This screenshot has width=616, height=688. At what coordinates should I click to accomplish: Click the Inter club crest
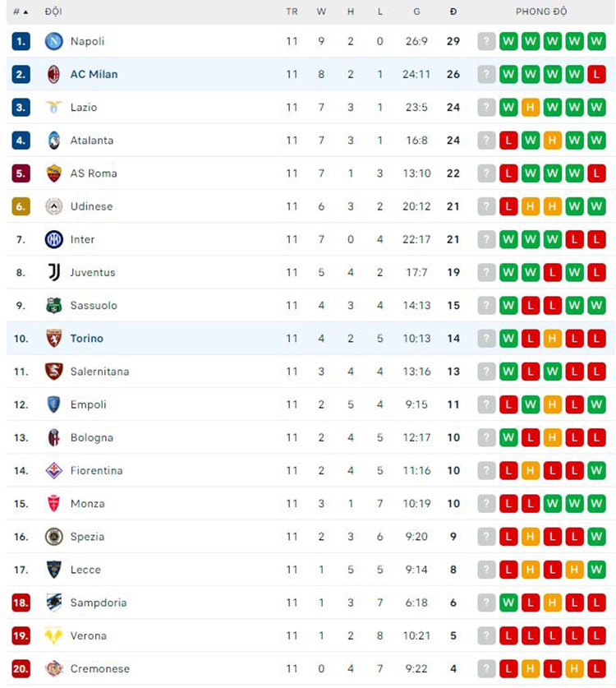click(53, 239)
